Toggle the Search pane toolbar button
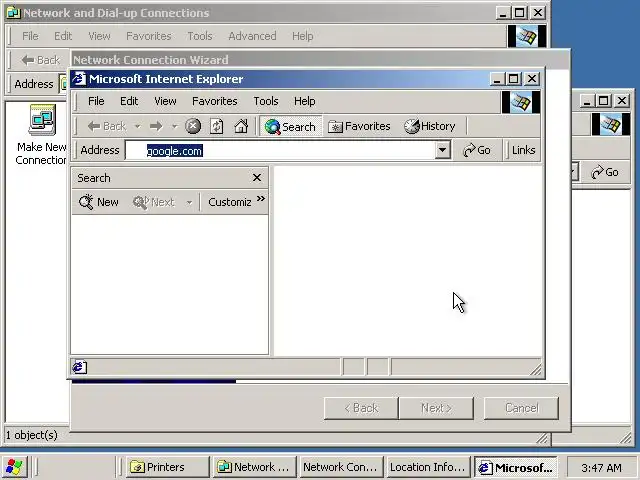 click(x=290, y=127)
